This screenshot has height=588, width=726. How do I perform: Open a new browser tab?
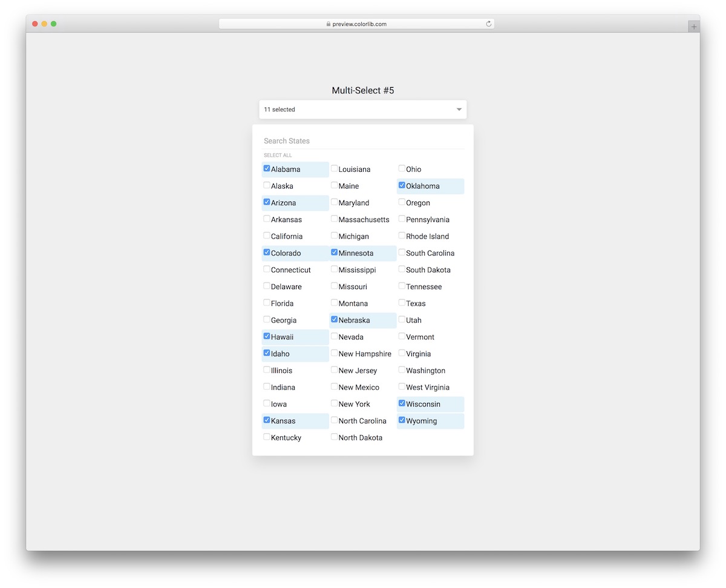(693, 26)
